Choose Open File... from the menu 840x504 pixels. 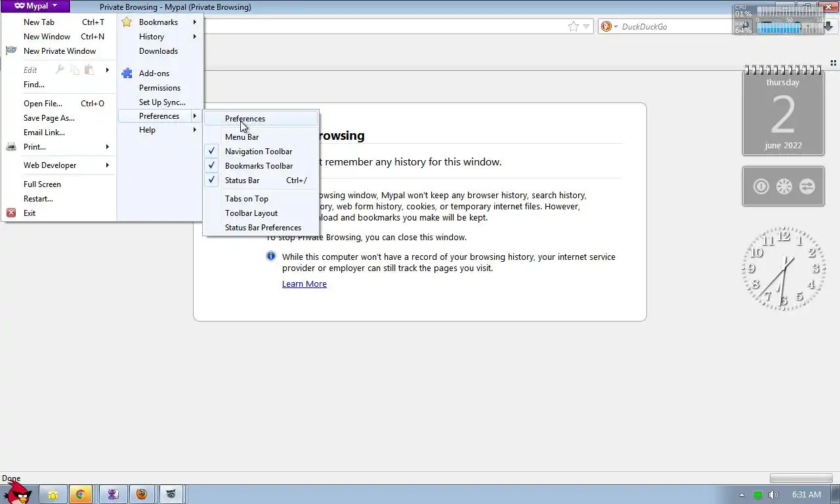(x=58, y=104)
